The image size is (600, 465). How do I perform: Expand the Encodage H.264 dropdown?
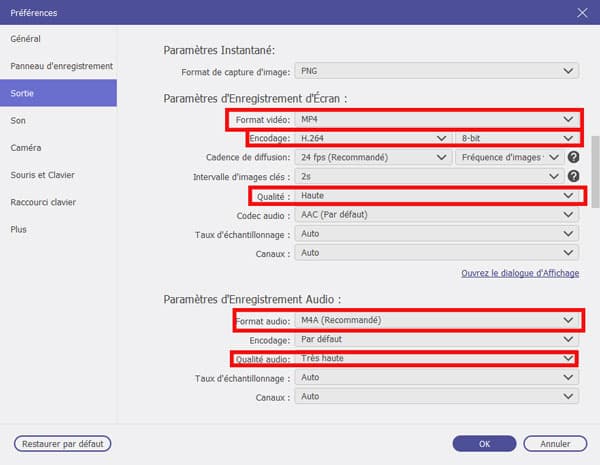[372, 138]
